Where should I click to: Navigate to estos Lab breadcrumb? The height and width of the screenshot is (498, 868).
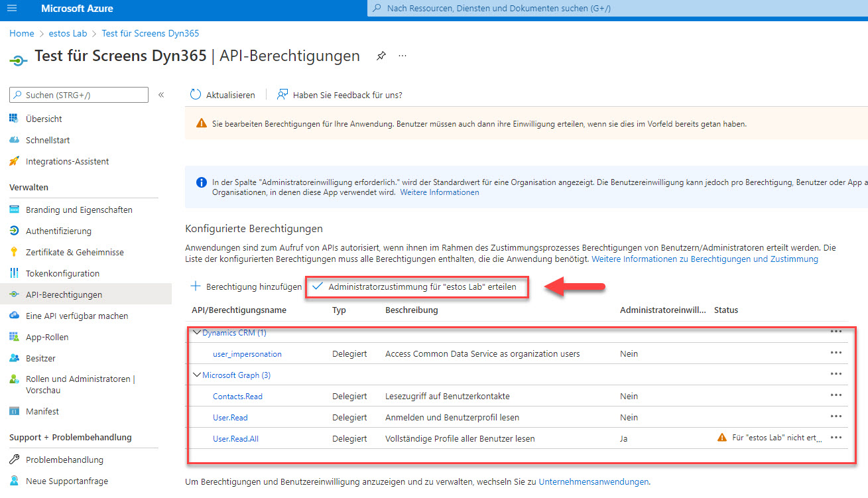click(68, 33)
